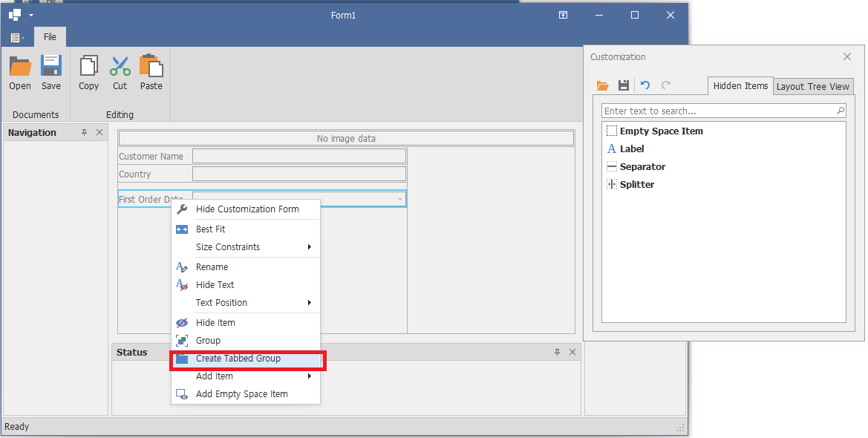
Task: Pin the Navigation panel
Action: 84,132
